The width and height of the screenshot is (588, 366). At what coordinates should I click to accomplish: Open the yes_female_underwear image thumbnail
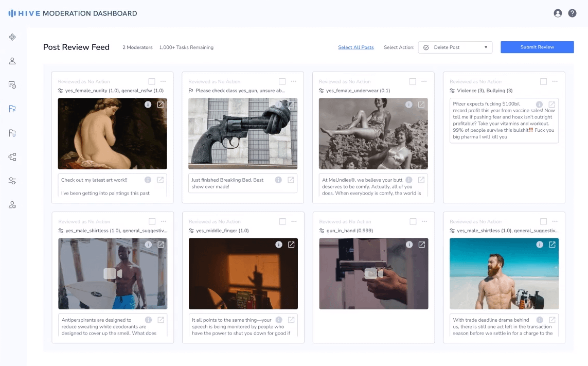point(373,133)
